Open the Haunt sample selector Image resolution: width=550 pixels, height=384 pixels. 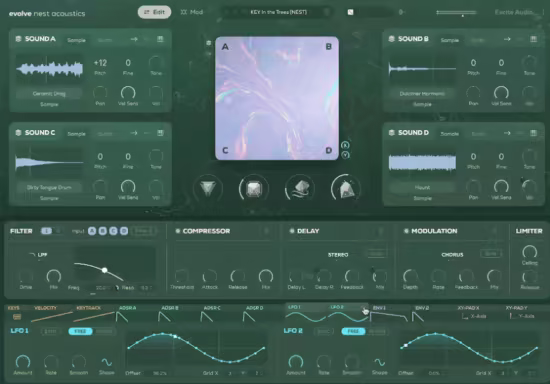(x=422, y=188)
